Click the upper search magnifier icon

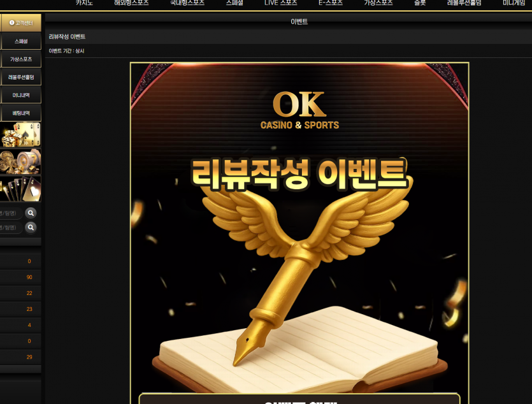click(31, 213)
